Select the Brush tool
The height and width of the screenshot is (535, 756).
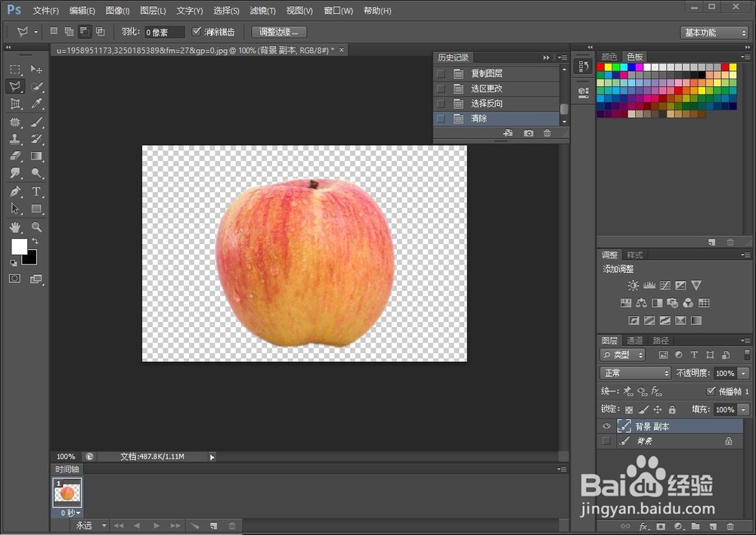(36, 122)
